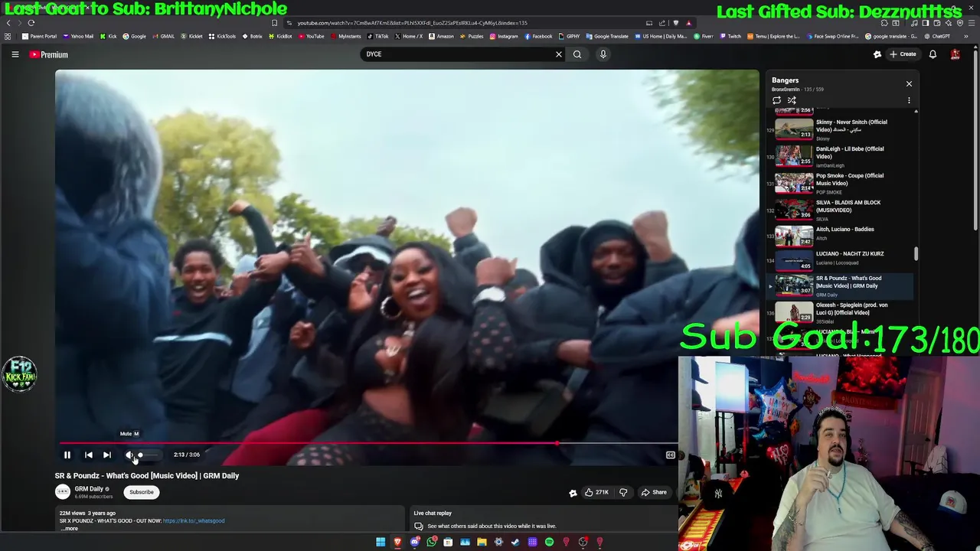Play Pop Smoke - Coupe from playlist
980x551 pixels.
click(841, 182)
